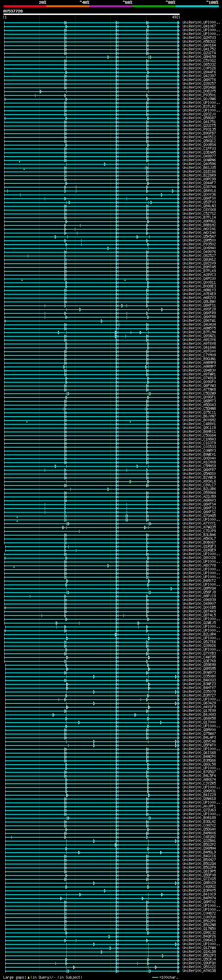Open hit UniRef100_Q2HTU3
The height and width of the screenshot is (980, 222).
click(x=199, y=38)
